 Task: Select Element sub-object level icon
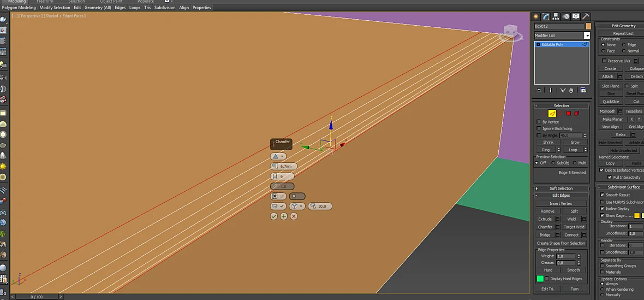click(x=577, y=114)
